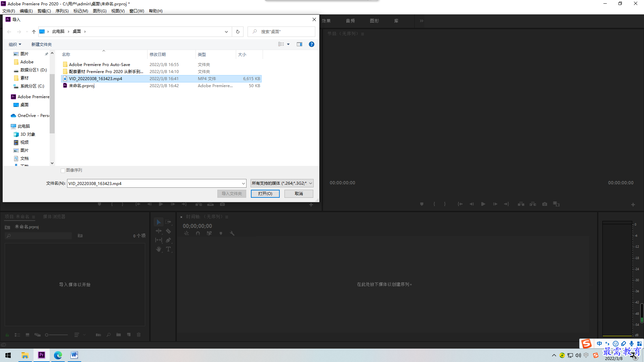Expand address bar history dropdown
Image resolution: width=644 pixels, height=362 pixels.
pos(226,32)
